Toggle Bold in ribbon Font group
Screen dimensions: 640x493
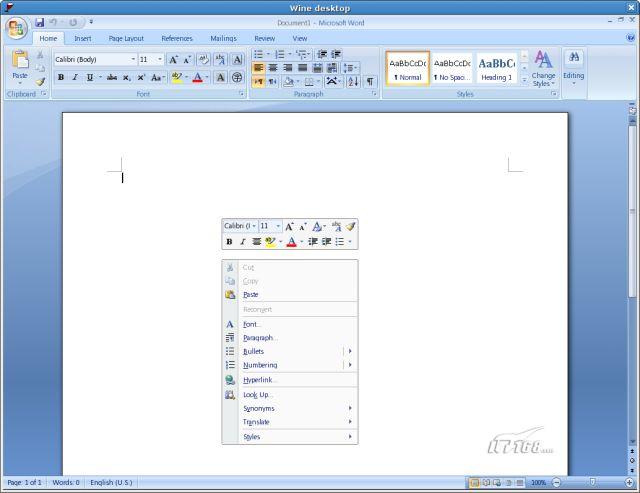point(61,77)
